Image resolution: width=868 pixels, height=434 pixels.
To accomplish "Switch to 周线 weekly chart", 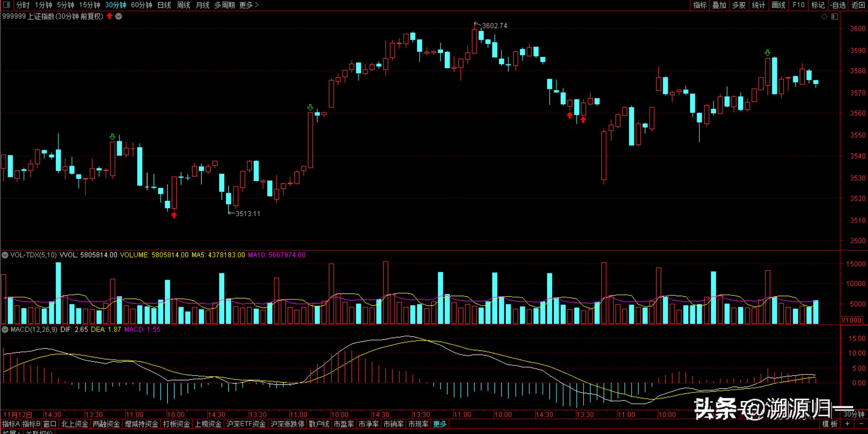I will click(184, 5).
